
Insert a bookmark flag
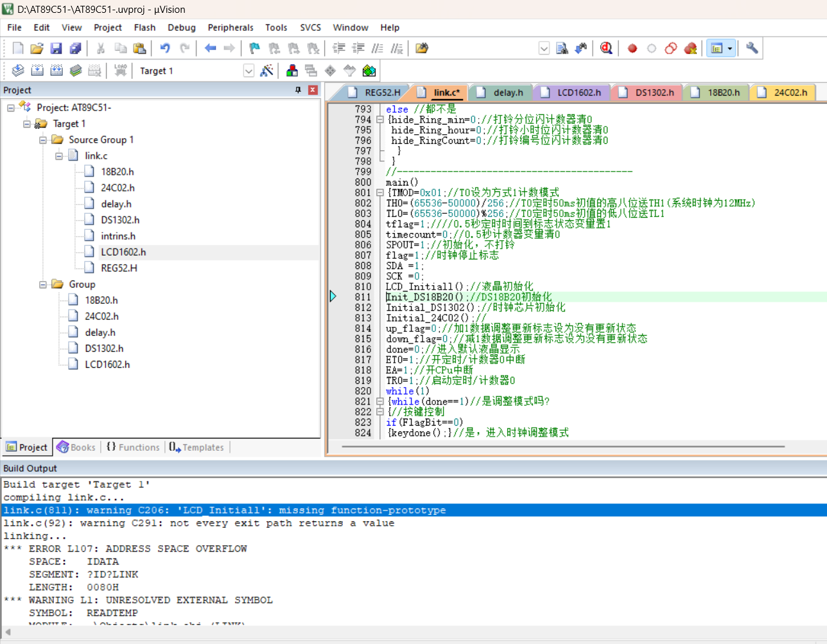255,48
